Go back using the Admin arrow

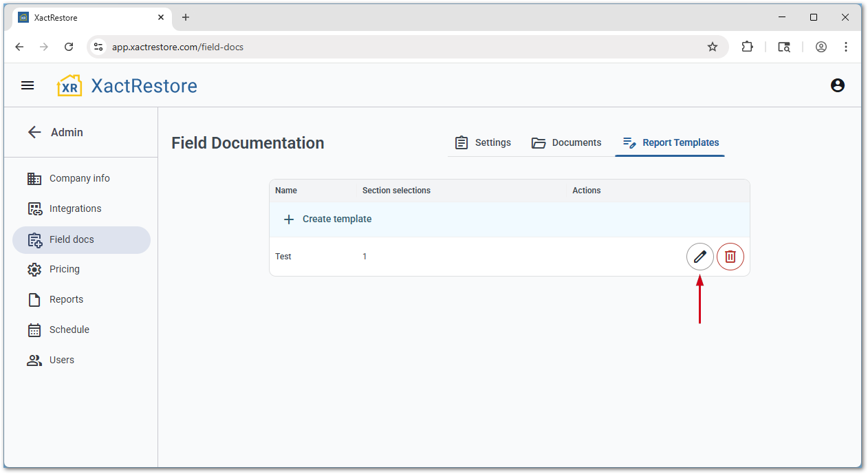(34, 132)
